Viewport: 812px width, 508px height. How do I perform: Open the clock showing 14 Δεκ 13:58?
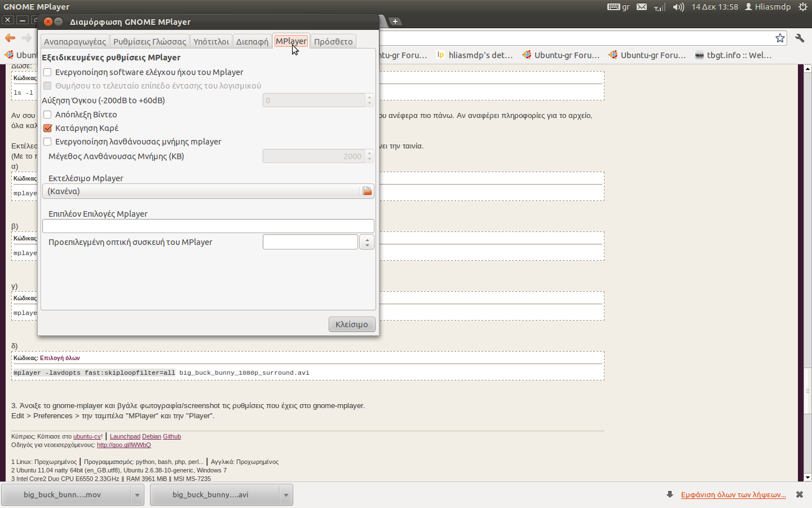[715, 7]
